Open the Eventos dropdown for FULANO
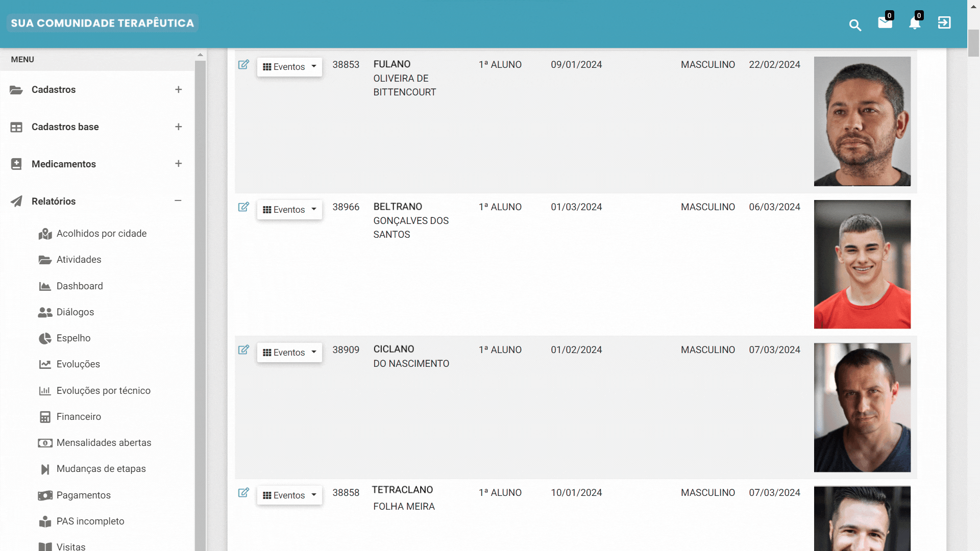The image size is (980, 551). click(x=289, y=66)
